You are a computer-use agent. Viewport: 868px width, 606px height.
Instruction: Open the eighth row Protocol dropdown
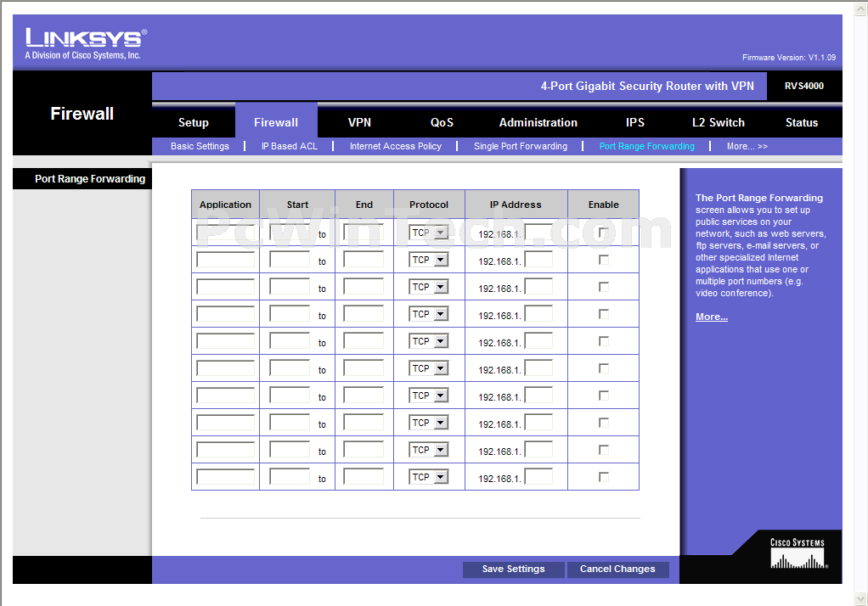click(429, 423)
